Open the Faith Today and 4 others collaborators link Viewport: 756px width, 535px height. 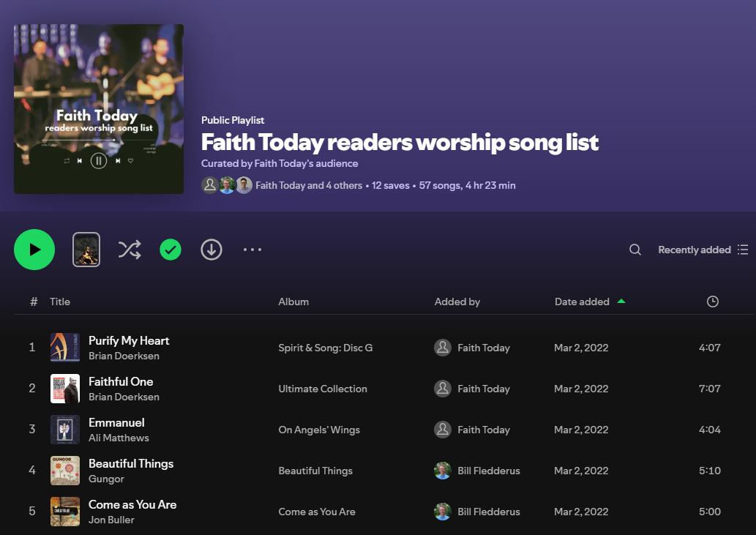(309, 186)
